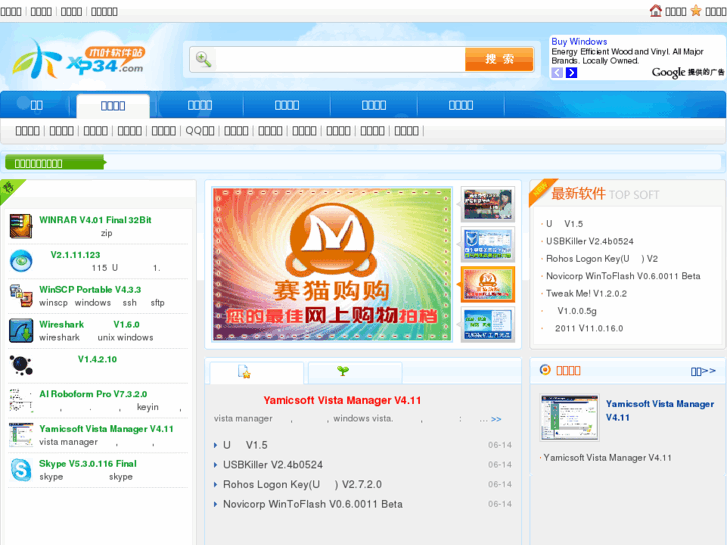
Task: Open the WinSCP Portable icon
Action: 21,295
